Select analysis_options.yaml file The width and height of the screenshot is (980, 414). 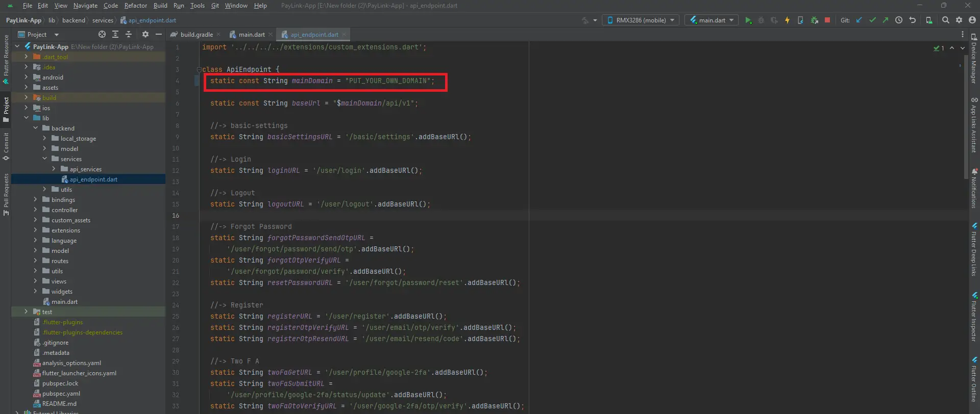click(x=71, y=363)
